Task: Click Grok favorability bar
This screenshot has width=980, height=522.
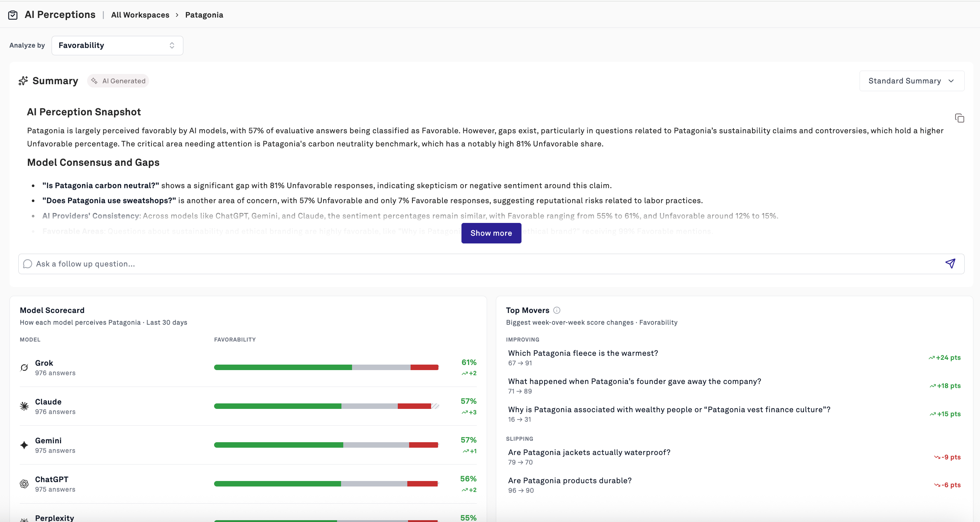Action: (326, 367)
